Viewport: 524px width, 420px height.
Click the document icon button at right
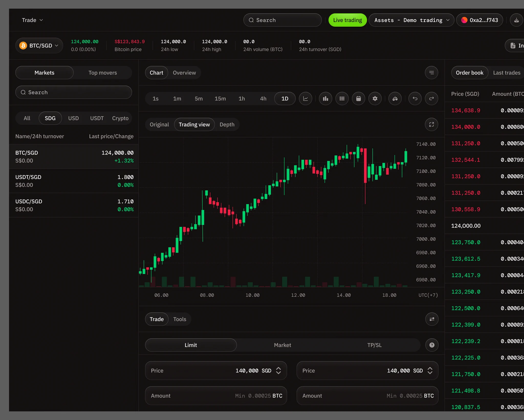point(515,46)
